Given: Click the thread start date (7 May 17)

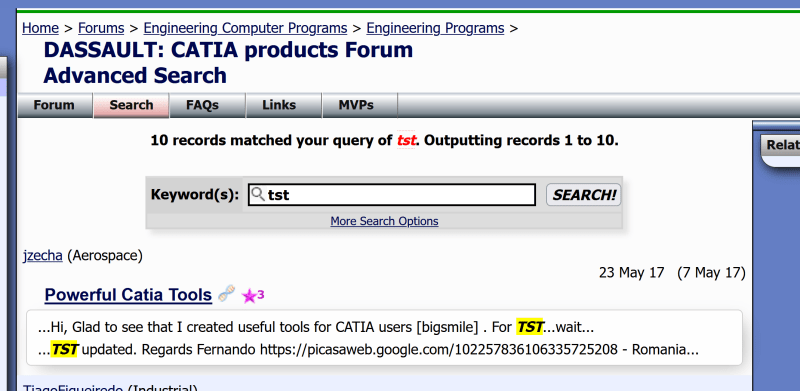Looking at the screenshot, I should [711, 273].
